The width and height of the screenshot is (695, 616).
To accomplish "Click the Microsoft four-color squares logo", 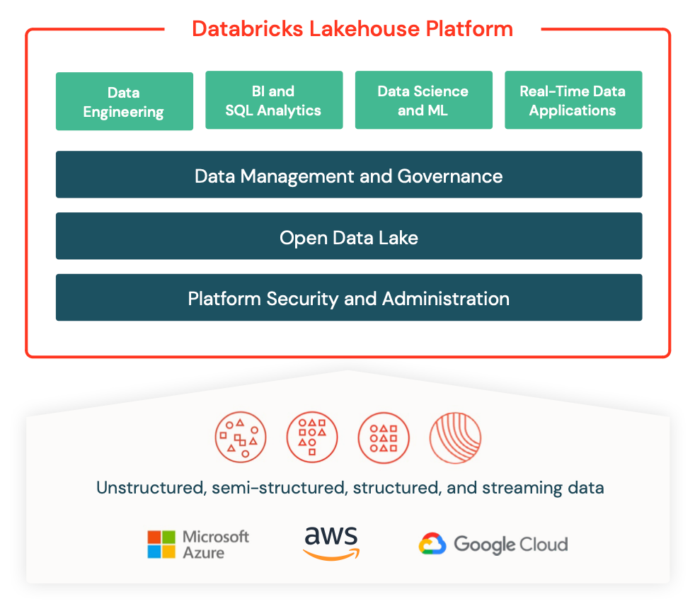I will point(161,544).
